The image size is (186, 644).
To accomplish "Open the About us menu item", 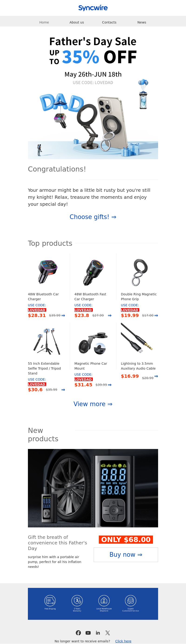I will 77,22.
